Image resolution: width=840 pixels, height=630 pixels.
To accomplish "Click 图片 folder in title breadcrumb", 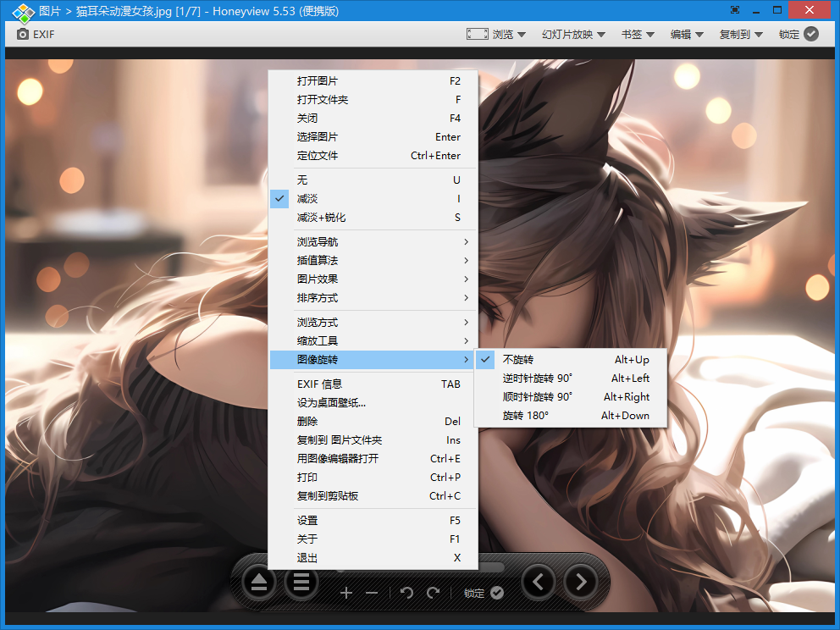I will (50, 11).
